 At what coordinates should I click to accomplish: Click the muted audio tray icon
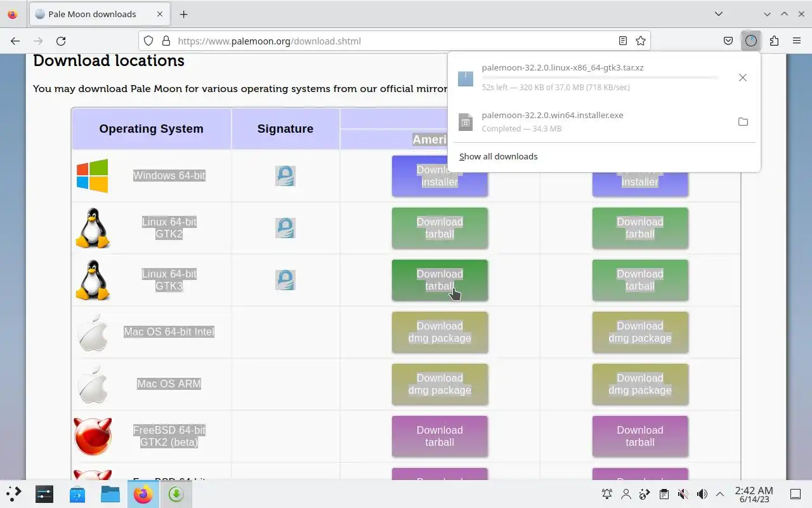tap(683, 494)
